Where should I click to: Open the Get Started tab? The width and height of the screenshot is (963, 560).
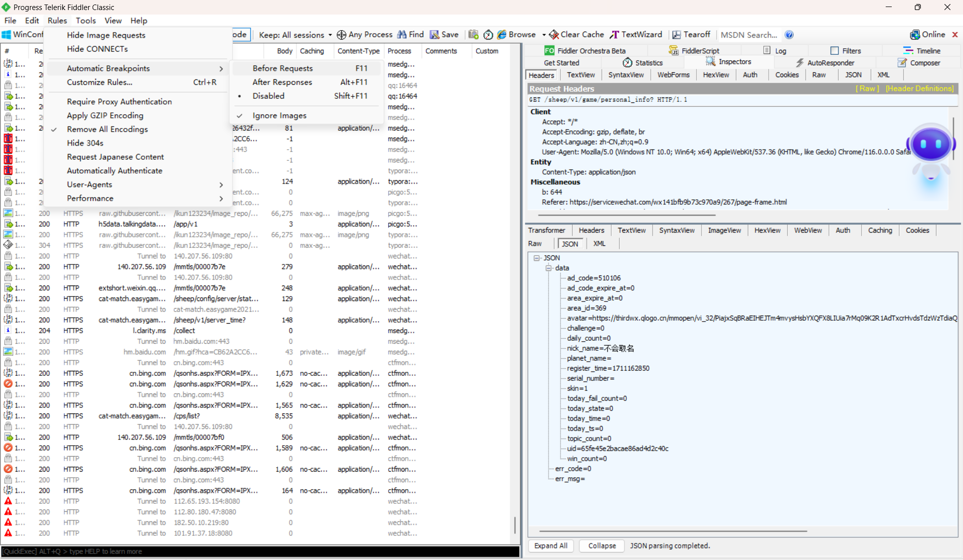(x=561, y=63)
